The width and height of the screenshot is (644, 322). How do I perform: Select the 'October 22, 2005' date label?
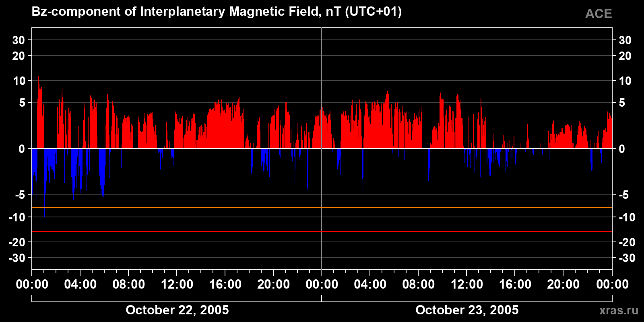pyautogui.click(x=177, y=310)
